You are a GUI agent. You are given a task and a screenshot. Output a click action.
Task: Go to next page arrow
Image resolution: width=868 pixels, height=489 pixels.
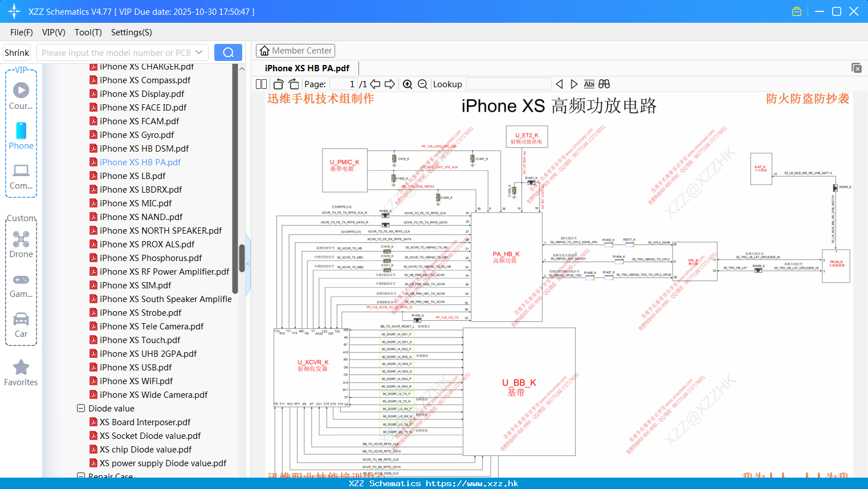coord(390,84)
